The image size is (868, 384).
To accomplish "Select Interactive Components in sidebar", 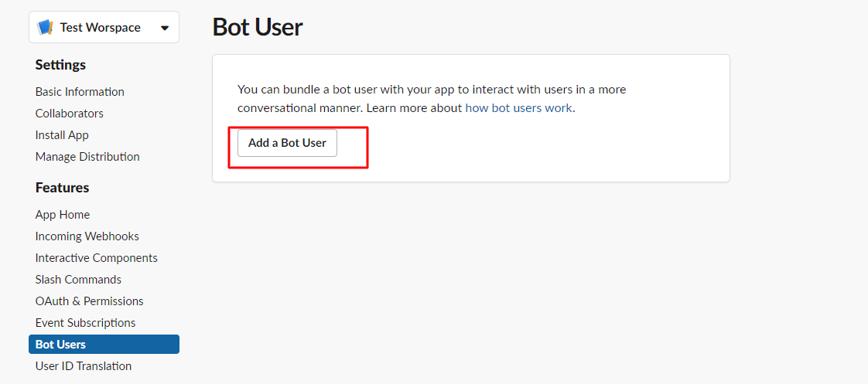I will pos(96,258).
